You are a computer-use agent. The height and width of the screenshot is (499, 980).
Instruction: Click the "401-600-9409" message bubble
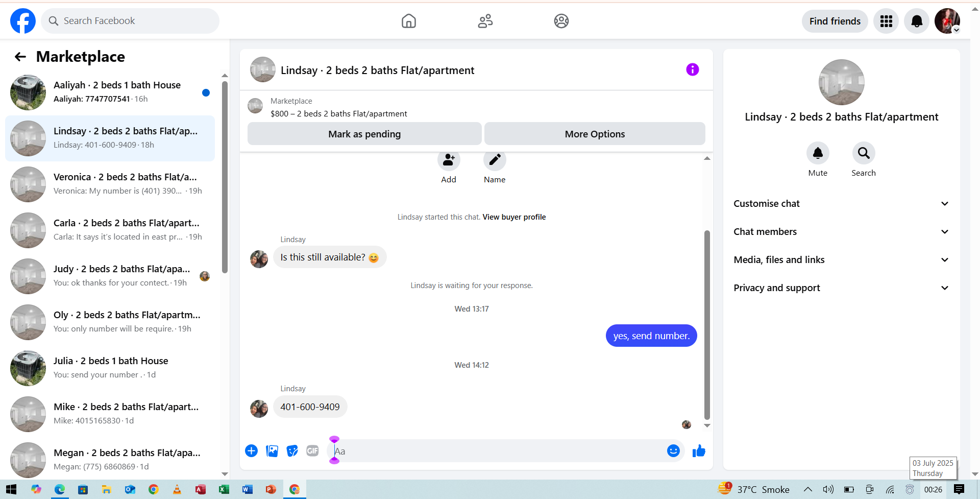pyautogui.click(x=310, y=407)
